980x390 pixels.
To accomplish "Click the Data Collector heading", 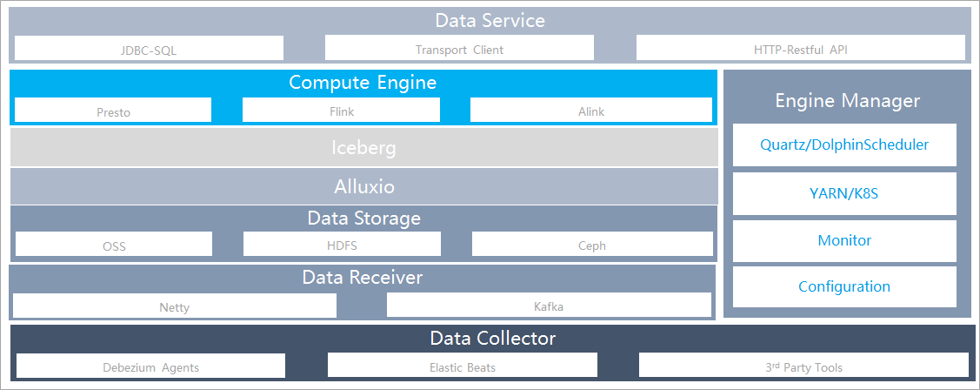I will (492, 339).
